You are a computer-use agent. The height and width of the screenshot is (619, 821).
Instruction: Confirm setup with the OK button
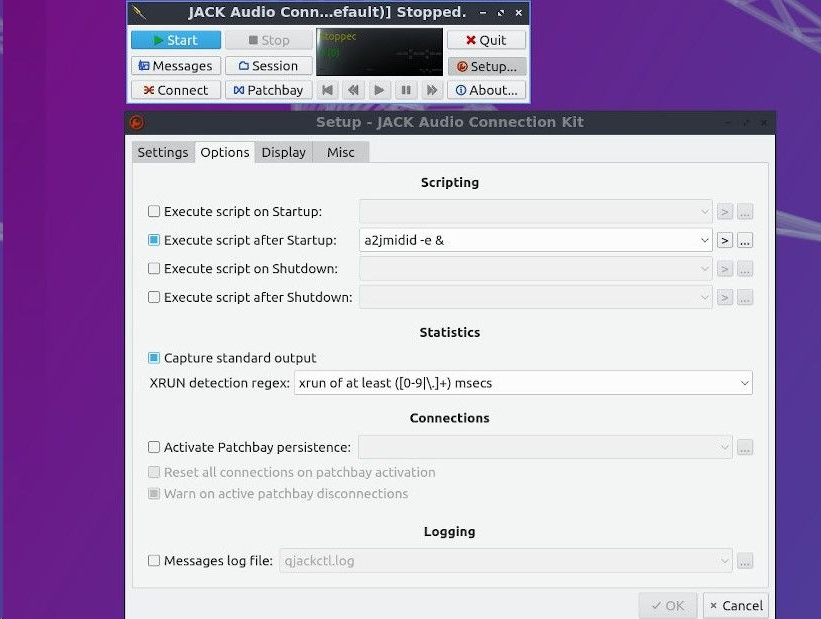[668, 606]
